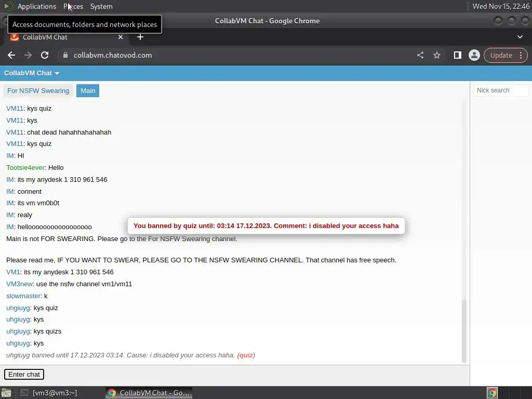Click VM11 username beside 'chat dead' message
532x399 pixels.
(15, 132)
